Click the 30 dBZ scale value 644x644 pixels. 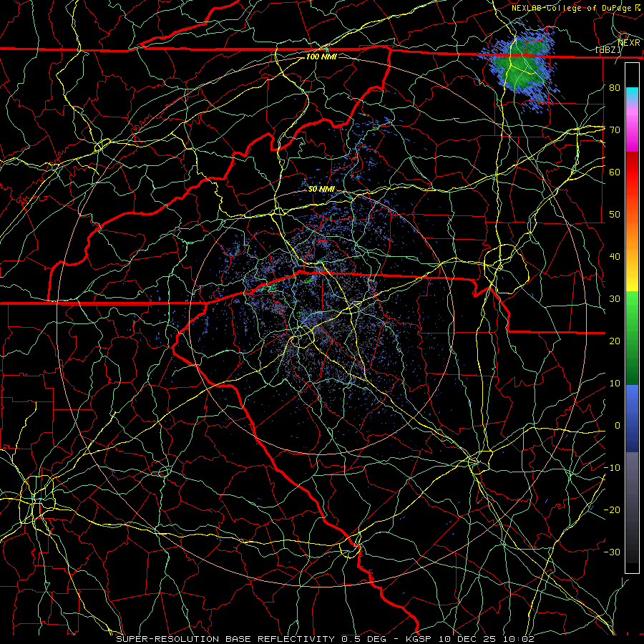pyautogui.click(x=615, y=298)
